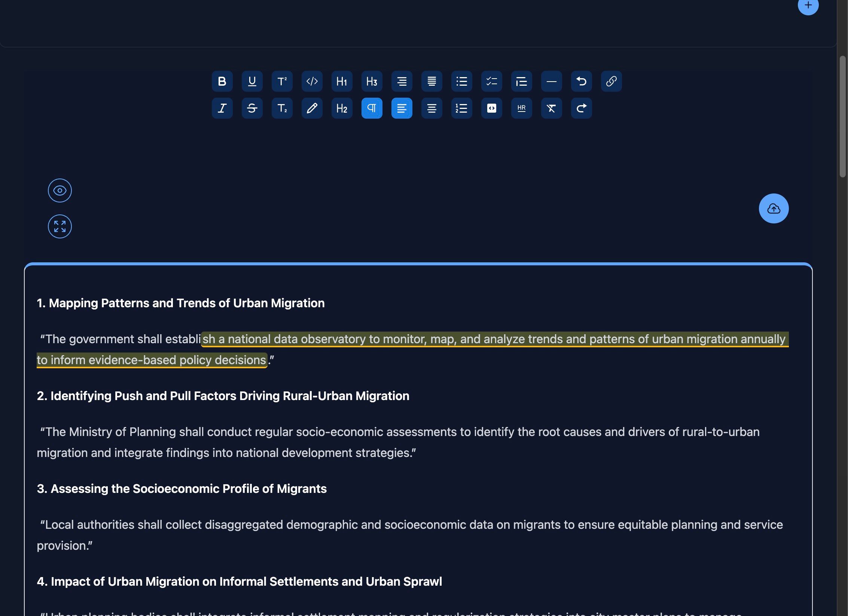Apply Heading 3 style
The image size is (848, 616).
point(372,81)
